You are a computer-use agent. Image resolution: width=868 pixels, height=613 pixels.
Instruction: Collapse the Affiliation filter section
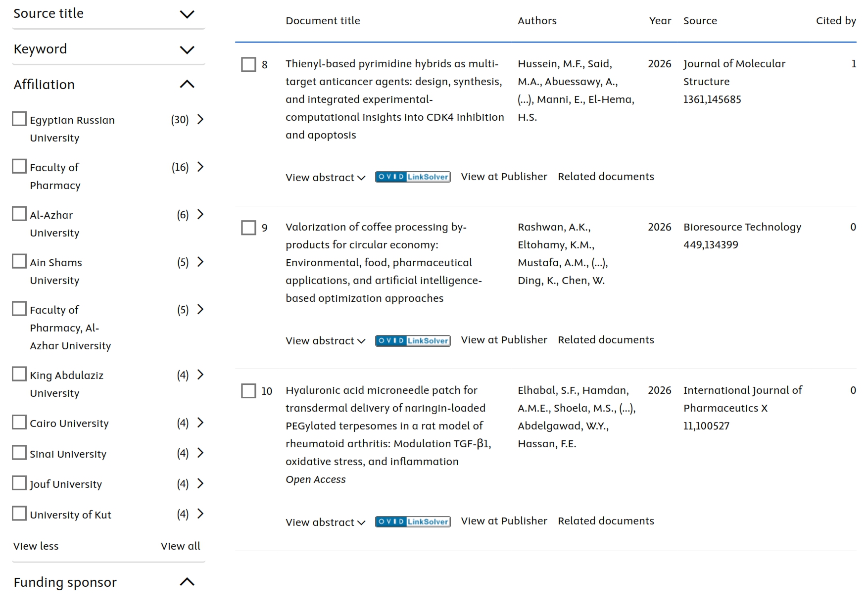(x=187, y=85)
